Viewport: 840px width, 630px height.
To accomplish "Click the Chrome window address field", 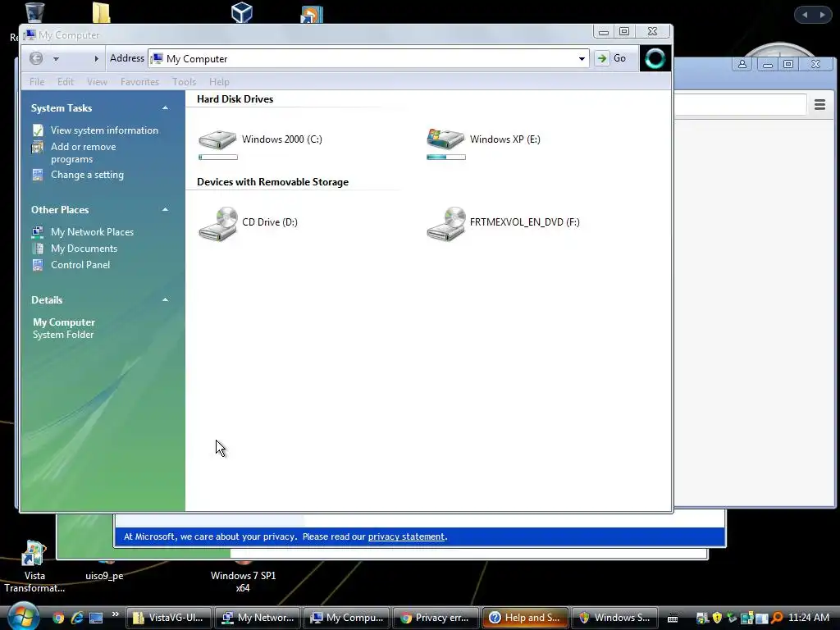I will (739, 104).
